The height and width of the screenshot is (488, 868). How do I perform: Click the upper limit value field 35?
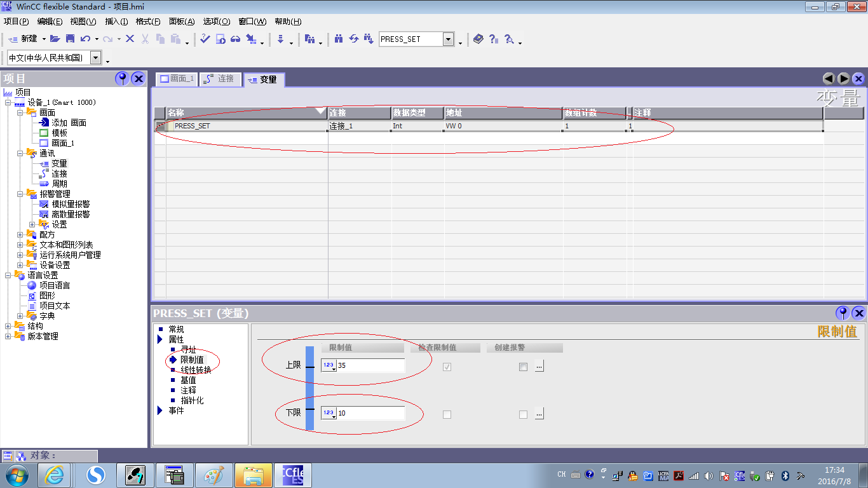tap(370, 365)
